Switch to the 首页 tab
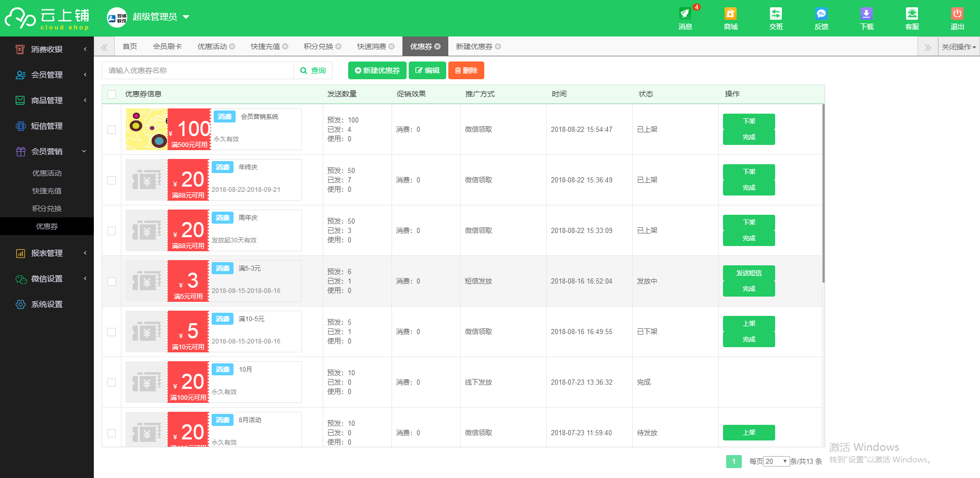The width and height of the screenshot is (980, 478). [130, 46]
